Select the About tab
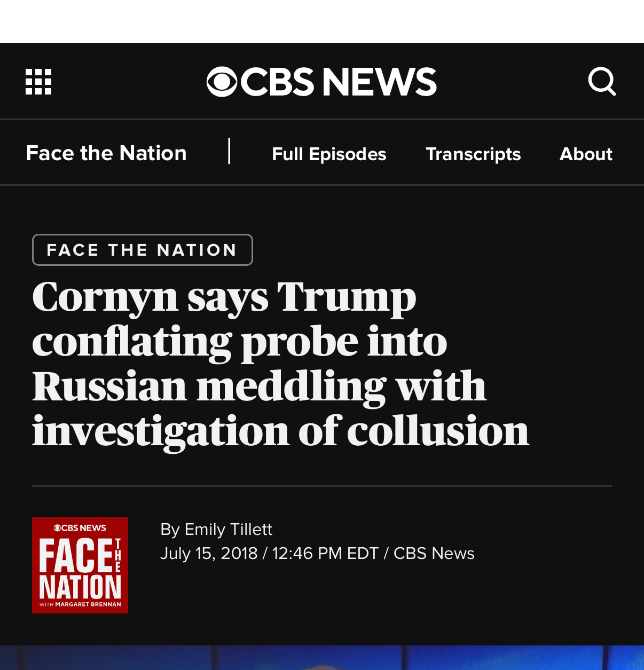 click(x=586, y=154)
